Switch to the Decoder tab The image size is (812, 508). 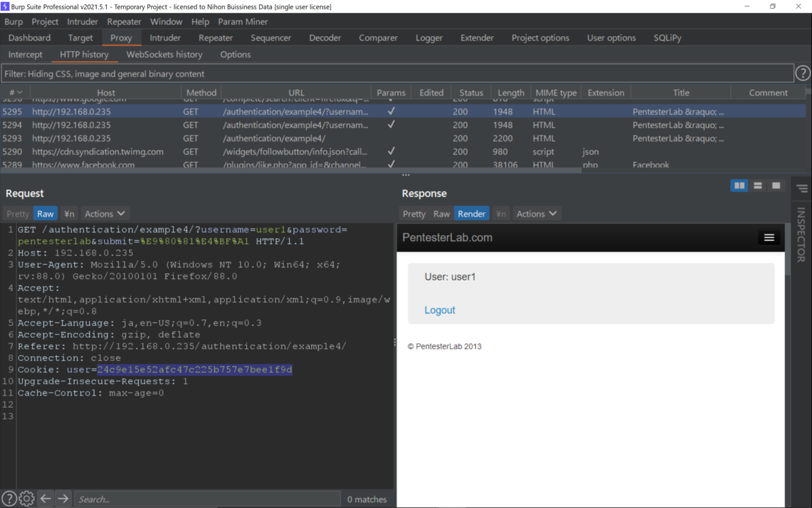click(325, 38)
